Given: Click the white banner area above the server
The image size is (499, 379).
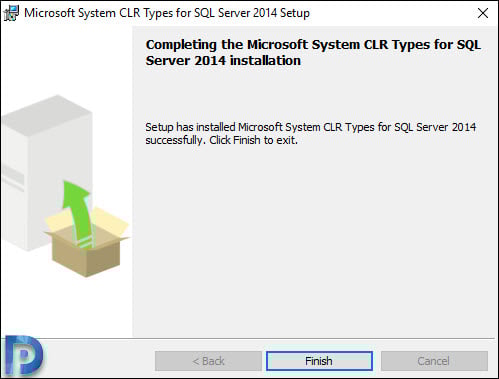Looking at the screenshot, I should (x=67, y=60).
